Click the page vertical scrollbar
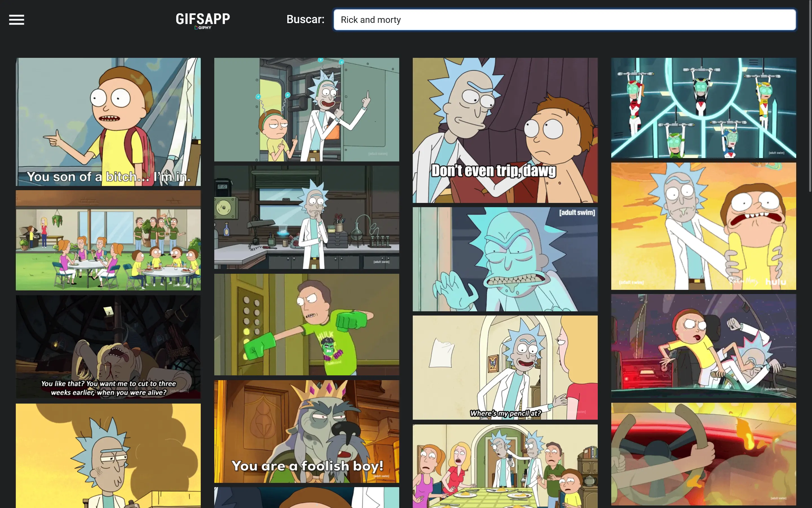The height and width of the screenshot is (508, 812). pos(810,96)
